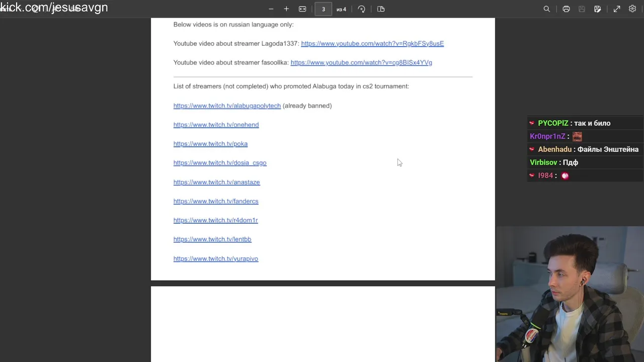644x362 pixels.
Task: Print the PDF document icon
Action: [x=566, y=9]
